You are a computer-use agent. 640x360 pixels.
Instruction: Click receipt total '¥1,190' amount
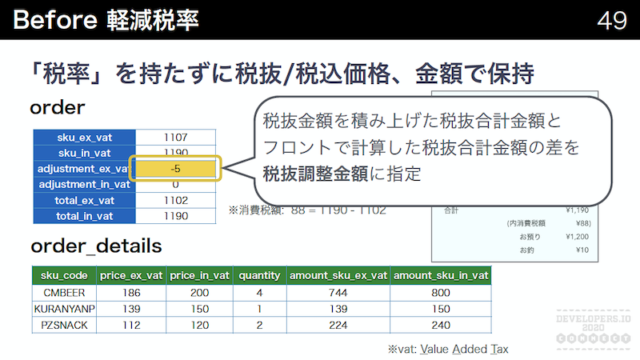point(577,211)
